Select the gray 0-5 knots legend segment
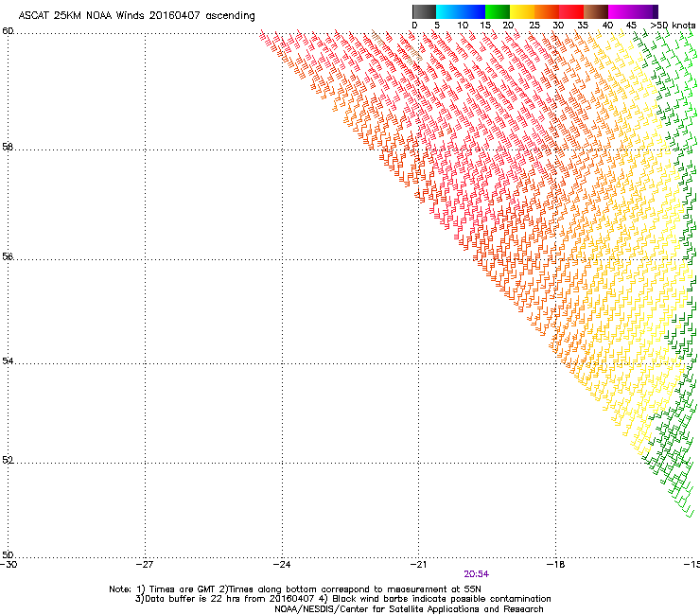This screenshot has width=700, height=615. [424, 11]
